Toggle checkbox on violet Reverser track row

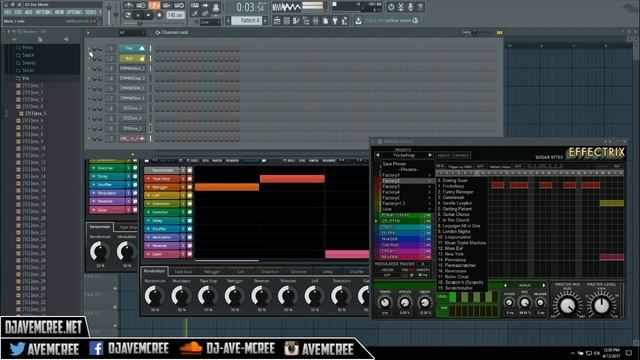tap(190, 246)
